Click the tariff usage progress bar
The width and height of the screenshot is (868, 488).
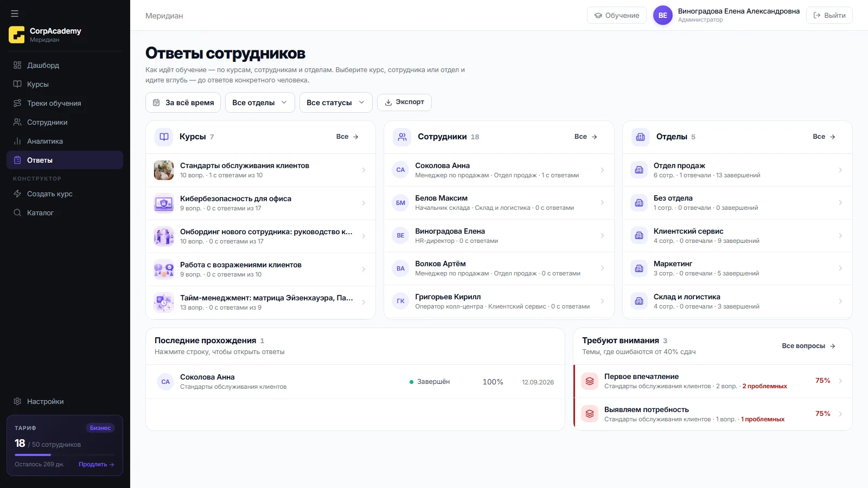coord(65,454)
